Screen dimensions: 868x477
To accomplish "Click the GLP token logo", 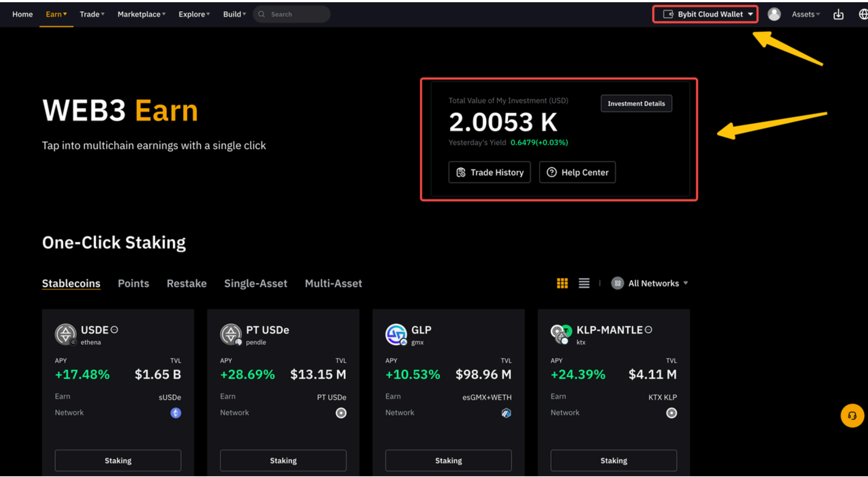I will point(396,334).
